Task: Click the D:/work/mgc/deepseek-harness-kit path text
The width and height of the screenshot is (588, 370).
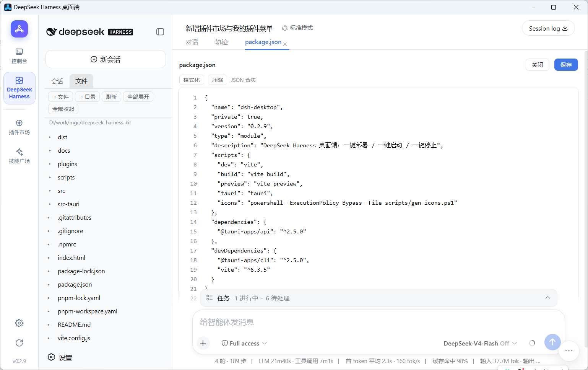Action: (90, 122)
